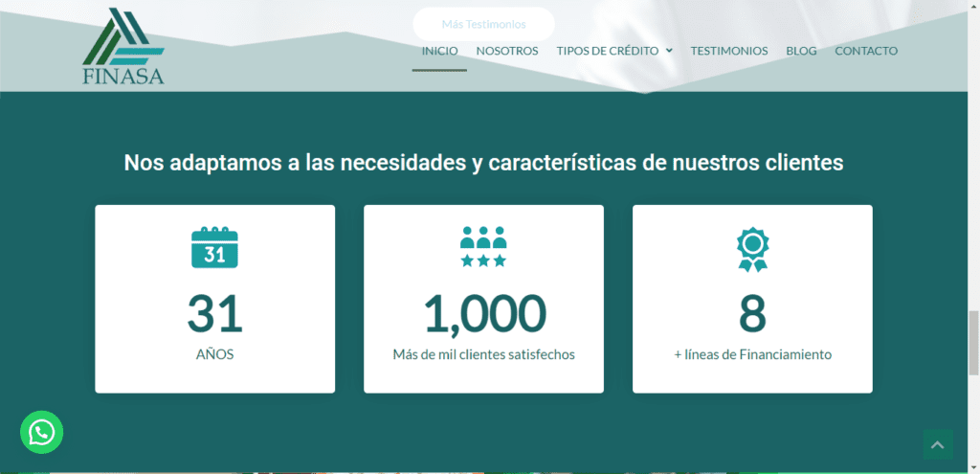This screenshot has width=980, height=474.
Task: Click the 'Nos adaptamos a las necesidades' heading
Action: coord(483,163)
